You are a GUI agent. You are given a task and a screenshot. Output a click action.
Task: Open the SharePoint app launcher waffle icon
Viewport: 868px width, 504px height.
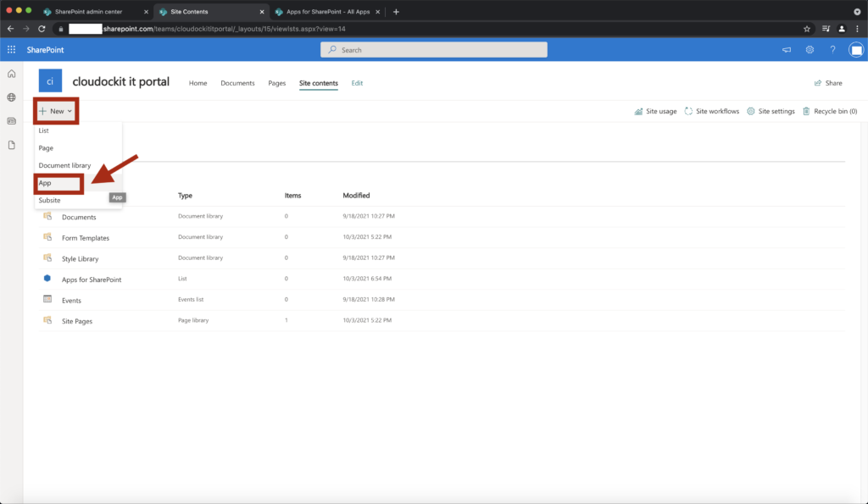pos(11,50)
